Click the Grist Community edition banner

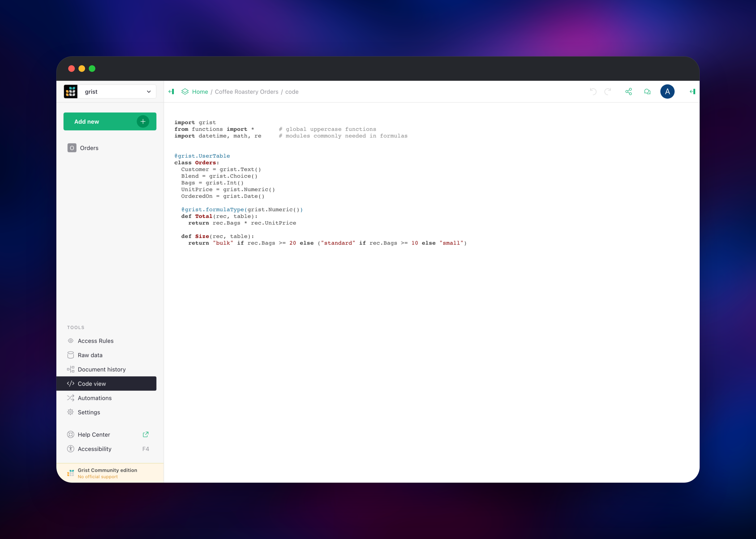click(110, 473)
